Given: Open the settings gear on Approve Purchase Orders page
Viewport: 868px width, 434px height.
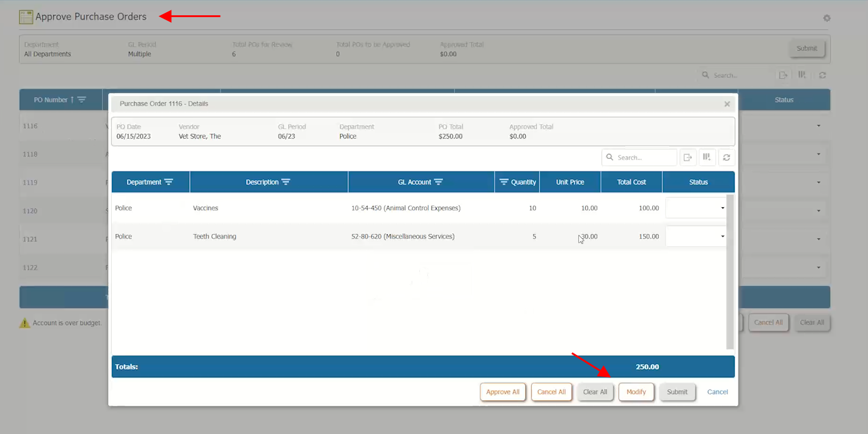Looking at the screenshot, I should tap(826, 18).
